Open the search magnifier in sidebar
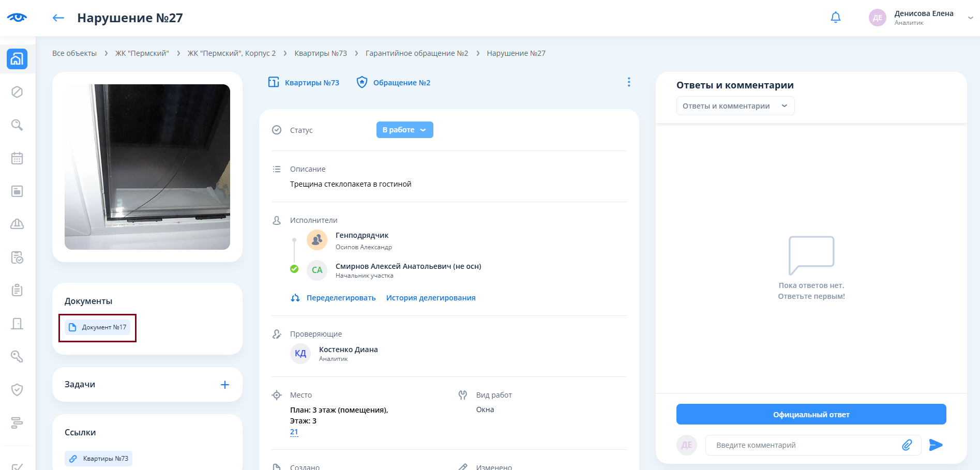980x470 pixels. pyautogui.click(x=17, y=125)
